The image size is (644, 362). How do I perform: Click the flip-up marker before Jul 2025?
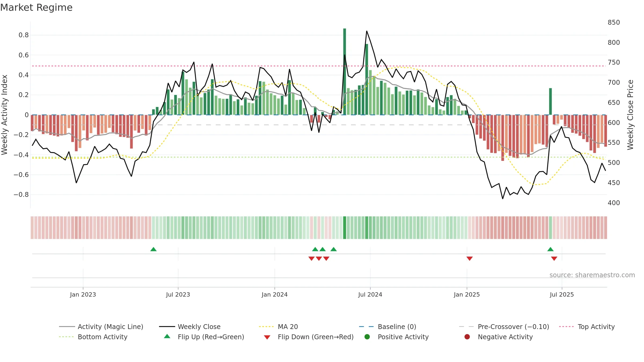pos(550,249)
